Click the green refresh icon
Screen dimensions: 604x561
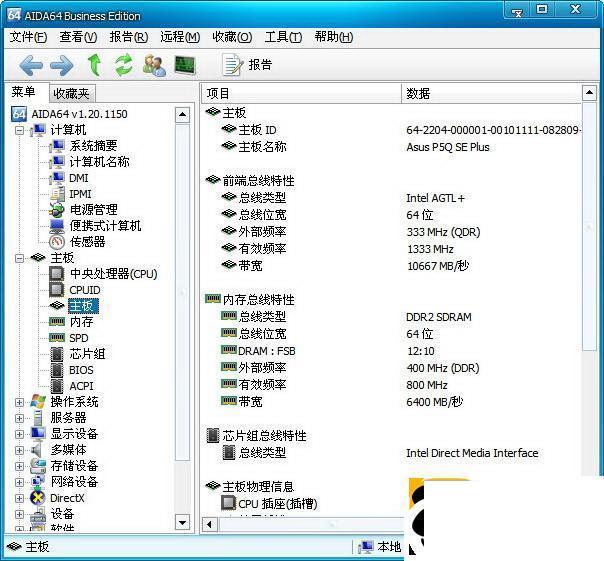pos(124,64)
